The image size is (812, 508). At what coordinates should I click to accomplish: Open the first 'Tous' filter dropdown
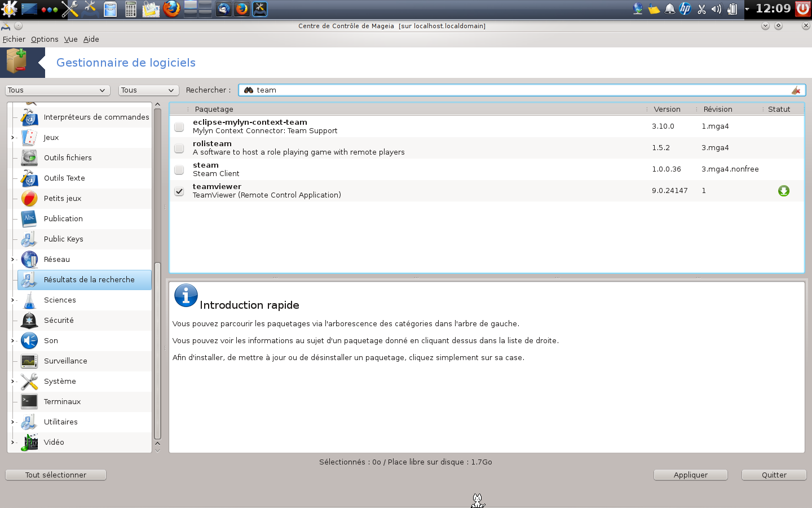point(58,90)
